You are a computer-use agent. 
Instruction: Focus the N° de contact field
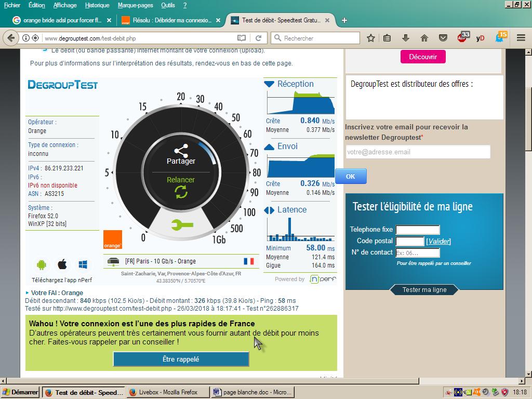pyautogui.click(x=418, y=253)
